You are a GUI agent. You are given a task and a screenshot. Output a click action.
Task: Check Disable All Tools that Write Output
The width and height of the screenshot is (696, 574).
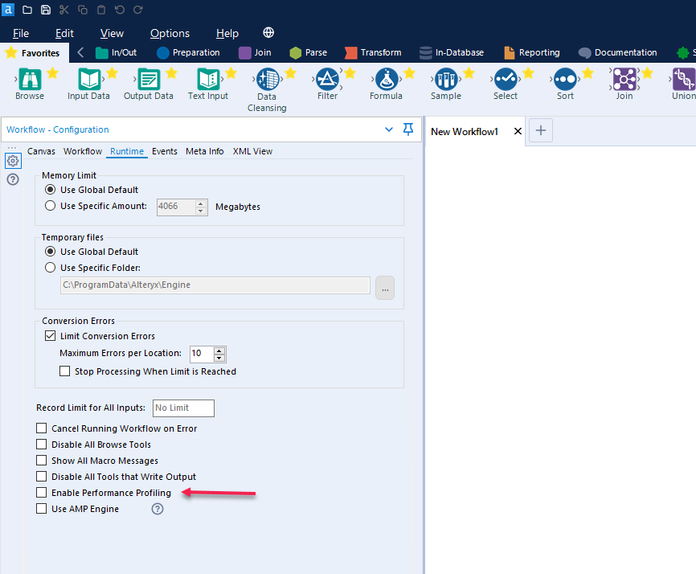(x=41, y=476)
